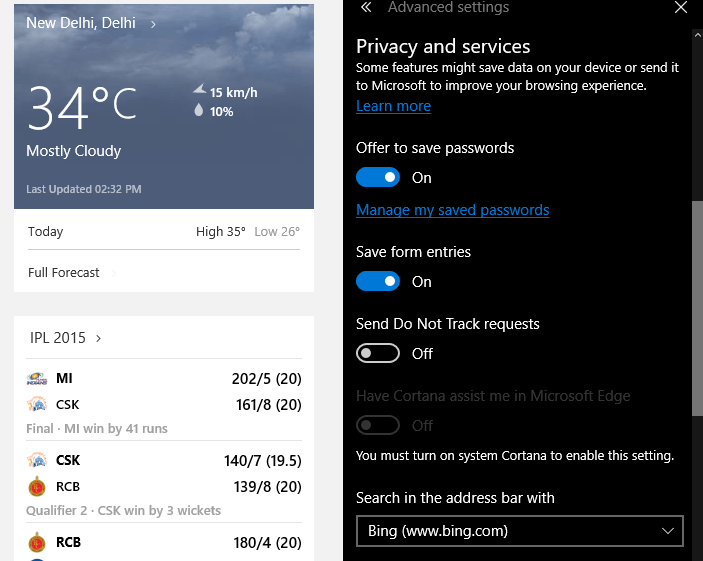Click the precipitation droplet icon
The image size is (703, 561).
[x=199, y=110]
